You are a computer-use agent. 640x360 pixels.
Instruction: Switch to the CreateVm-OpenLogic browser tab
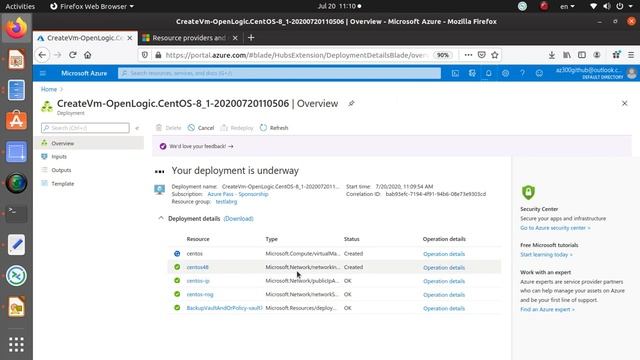pyautogui.click(x=84, y=38)
